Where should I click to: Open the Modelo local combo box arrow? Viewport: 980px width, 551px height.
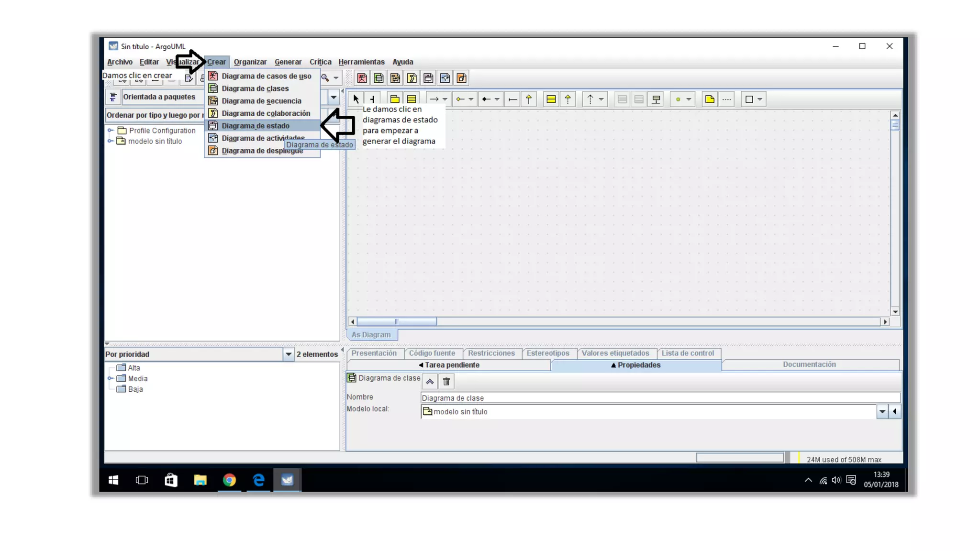882,411
